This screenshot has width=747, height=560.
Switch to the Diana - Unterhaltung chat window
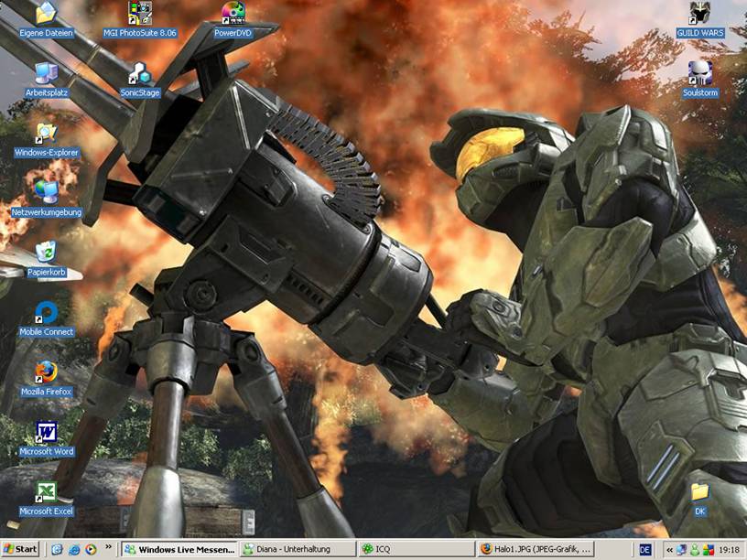click(297, 550)
